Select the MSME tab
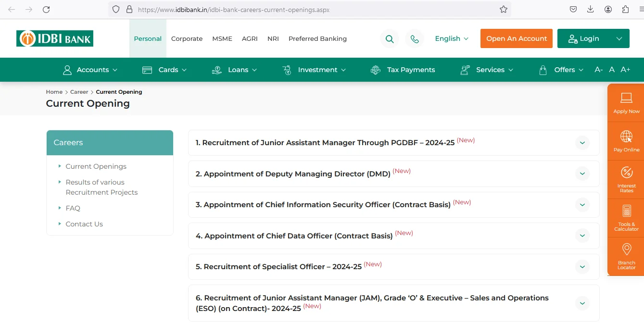The height and width of the screenshot is (323, 644). [x=222, y=38]
